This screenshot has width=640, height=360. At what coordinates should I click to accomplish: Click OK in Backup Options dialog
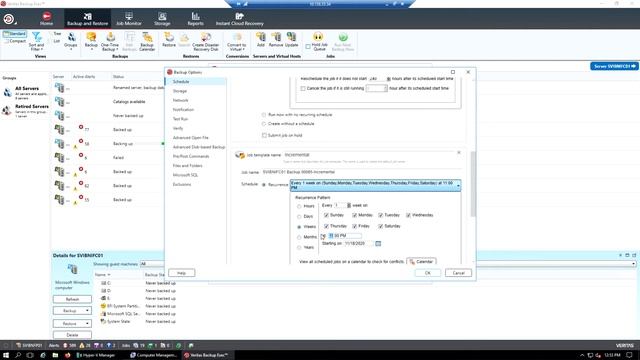[x=428, y=273]
